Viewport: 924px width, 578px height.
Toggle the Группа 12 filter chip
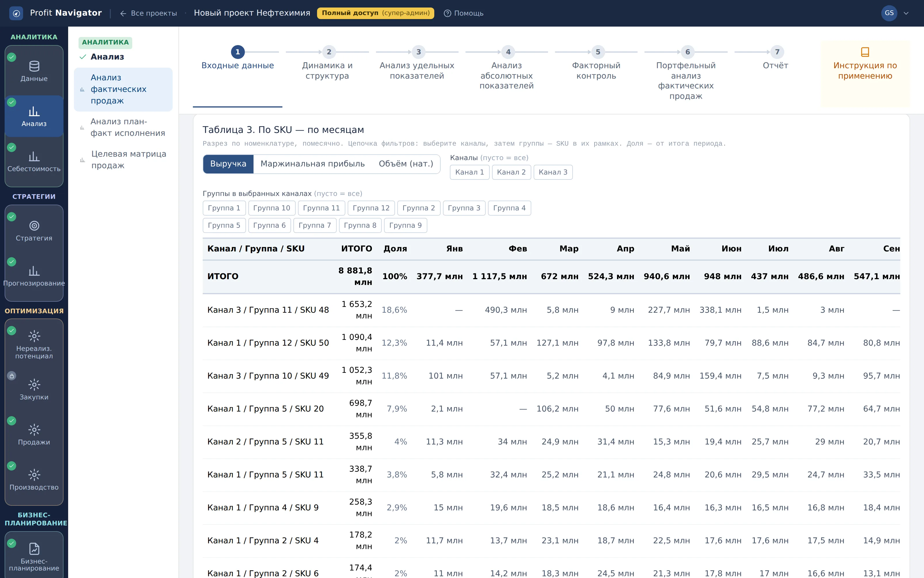[x=371, y=208]
